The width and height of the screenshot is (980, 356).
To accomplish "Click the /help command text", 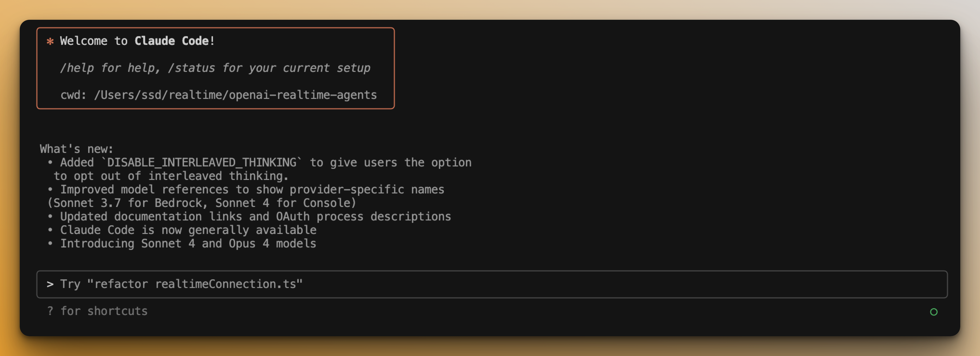I will coord(77,68).
